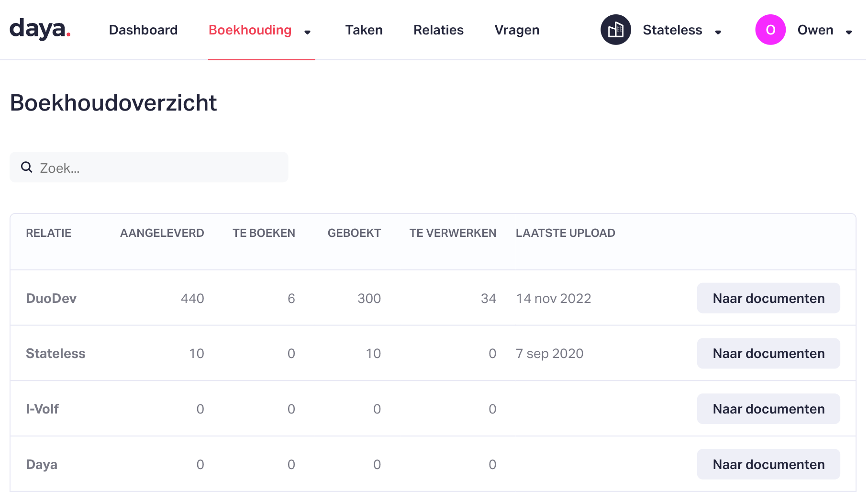
Task: Open the Vragen section
Action: (517, 30)
